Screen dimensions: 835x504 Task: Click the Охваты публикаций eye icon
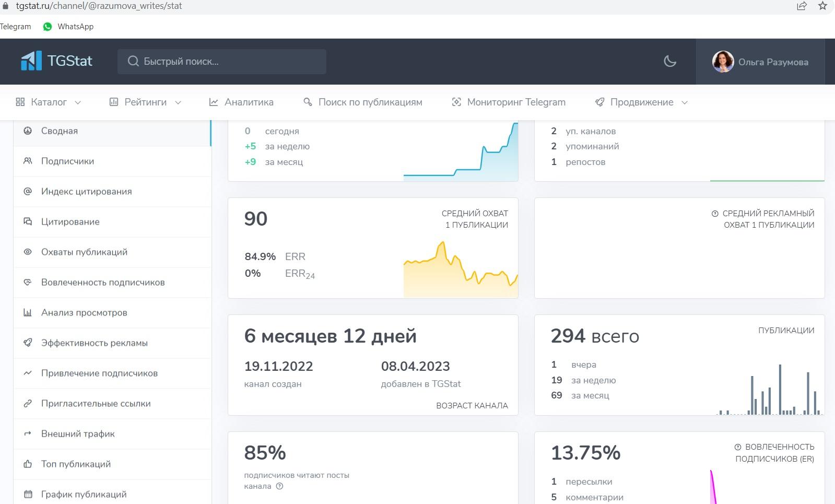click(x=28, y=252)
